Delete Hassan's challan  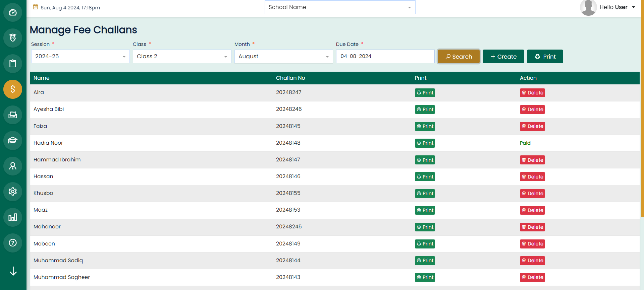[x=532, y=177]
